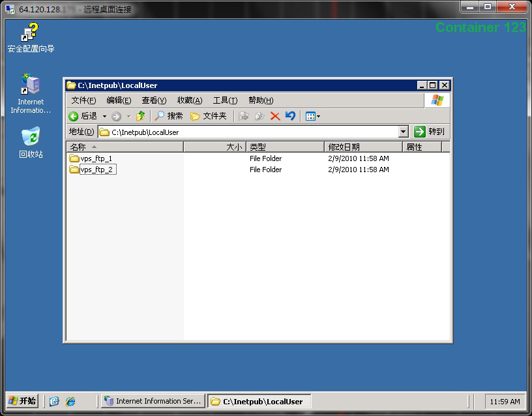
Task: Click the red Delete X icon
Action: pyautogui.click(x=275, y=116)
